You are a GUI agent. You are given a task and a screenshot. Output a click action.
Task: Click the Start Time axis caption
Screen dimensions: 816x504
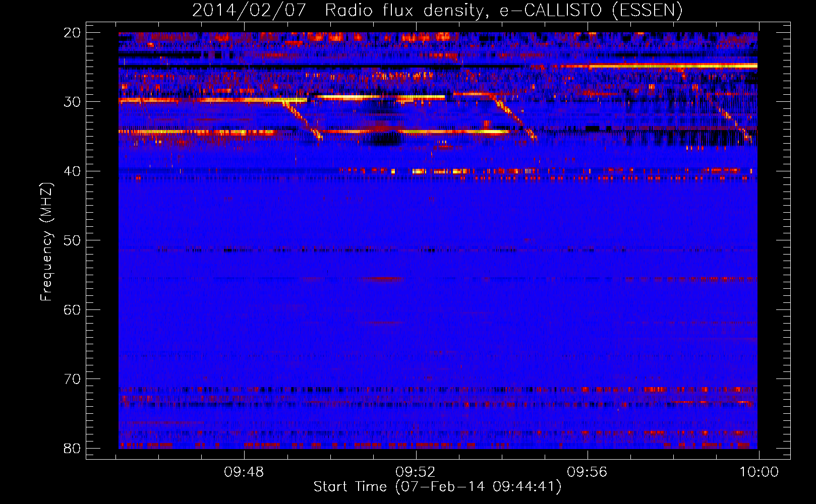click(437, 487)
